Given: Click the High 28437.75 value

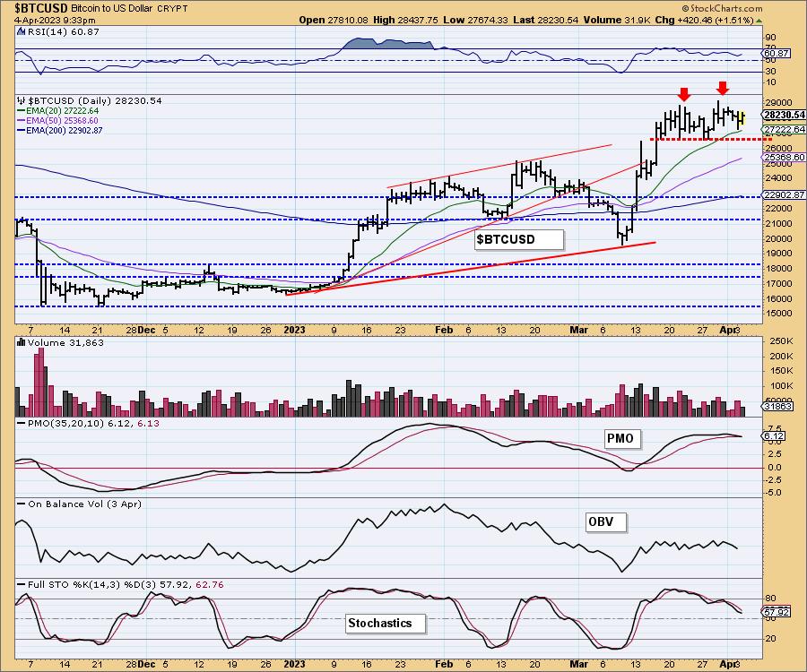Looking at the screenshot, I should 405,20.
